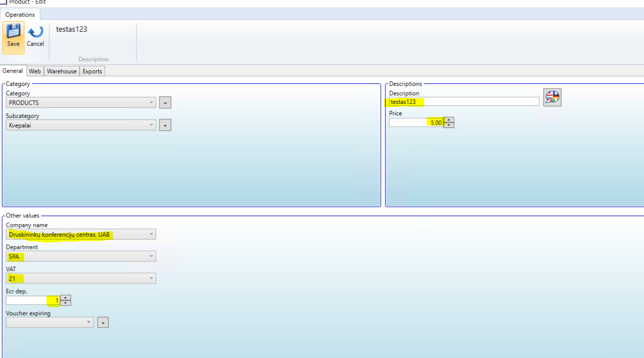Click into the Description field containing testas123
644x358 pixels.
pyautogui.click(x=464, y=102)
